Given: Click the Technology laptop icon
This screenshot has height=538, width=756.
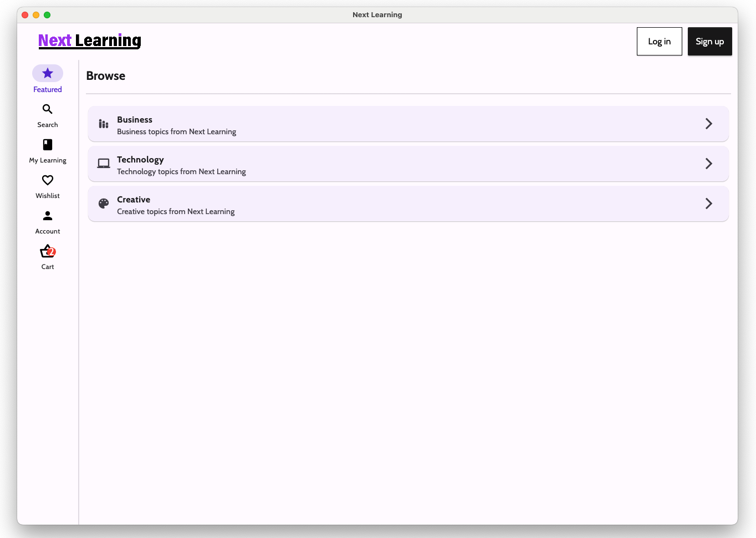Looking at the screenshot, I should pyautogui.click(x=104, y=164).
